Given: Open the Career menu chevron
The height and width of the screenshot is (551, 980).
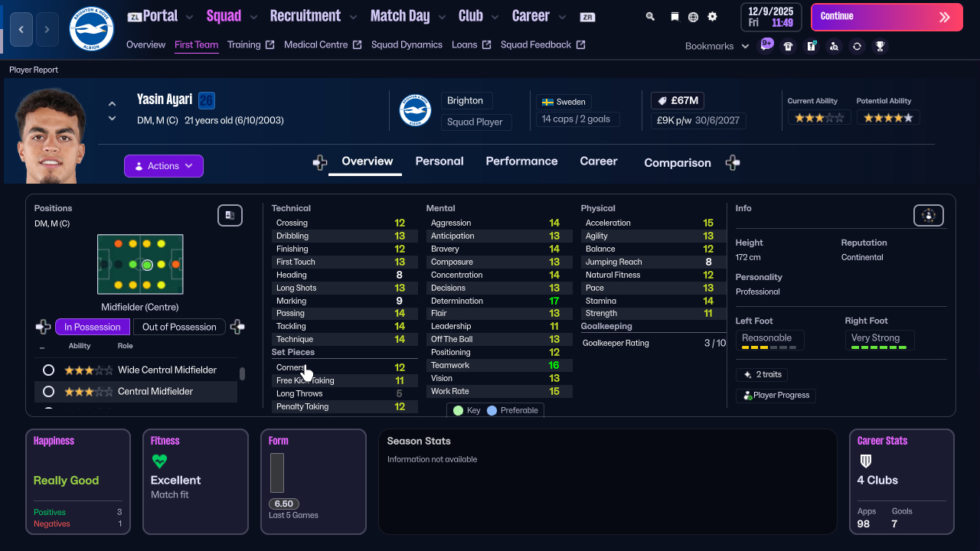Looking at the screenshot, I should pos(562,15).
